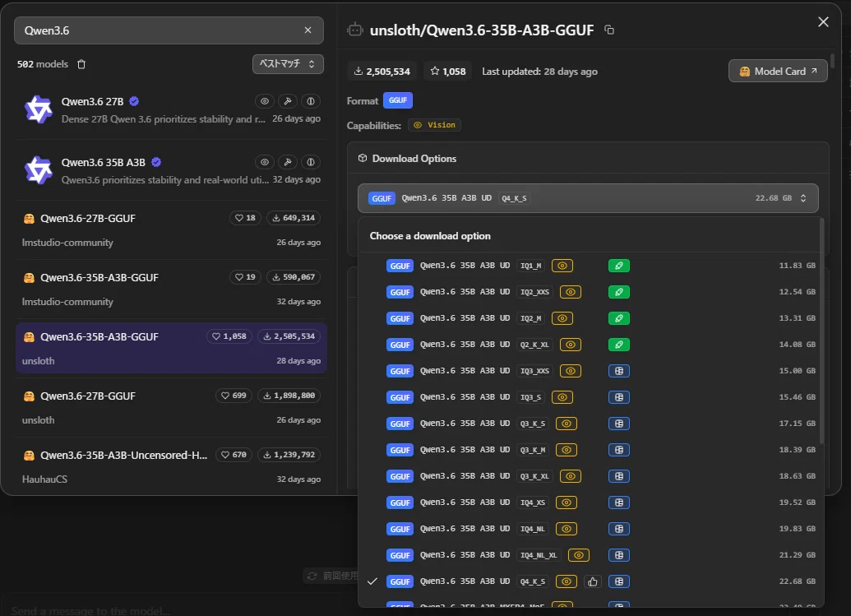Image resolution: width=851 pixels, height=616 pixels.
Task: Choose the IQ1_M 11.83 GB download option
Action: tap(590, 266)
